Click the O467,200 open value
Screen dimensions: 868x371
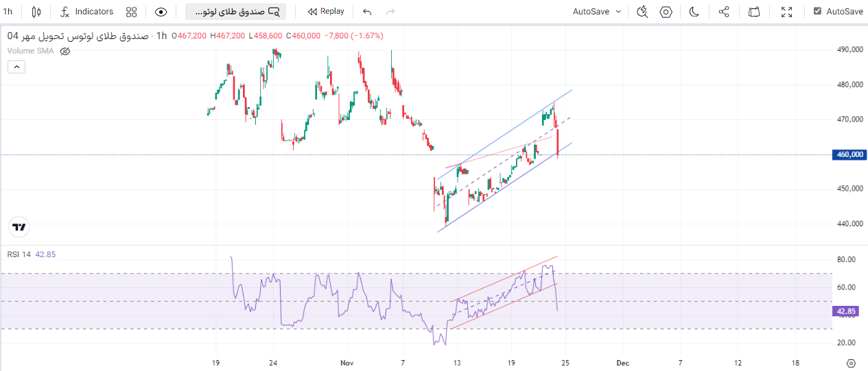pyautogui.click(x=189, y=36)
